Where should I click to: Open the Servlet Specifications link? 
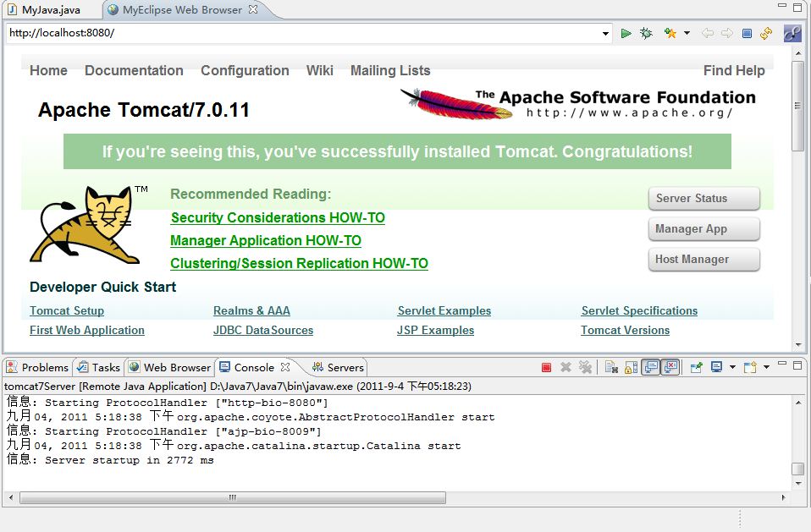click(639, 311)
